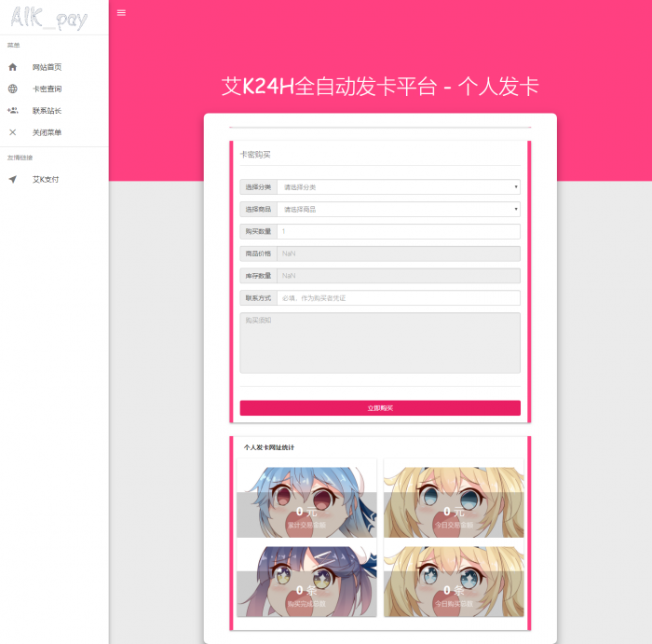Screen dimensions: 652x644
Task: Click the globe icon beside 卡密查询
Action: [x=13, y=89]
